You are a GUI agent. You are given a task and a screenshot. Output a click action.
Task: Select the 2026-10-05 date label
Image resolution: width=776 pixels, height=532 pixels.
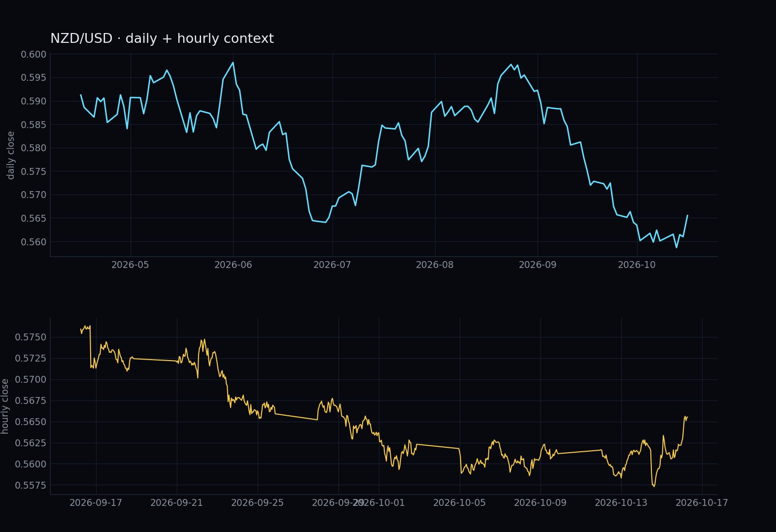click(x=459, y=503)
